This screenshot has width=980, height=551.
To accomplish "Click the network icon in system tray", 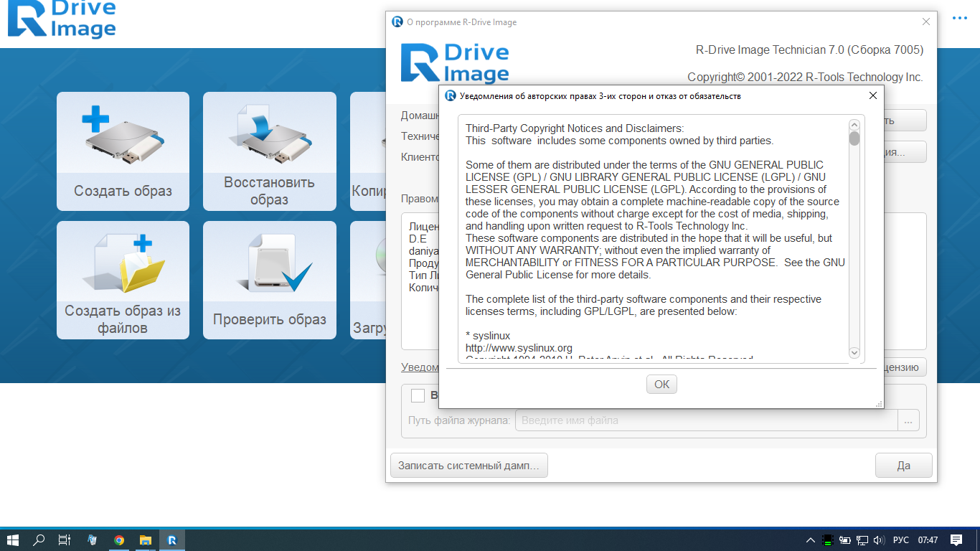I will [x=863, y=540].
